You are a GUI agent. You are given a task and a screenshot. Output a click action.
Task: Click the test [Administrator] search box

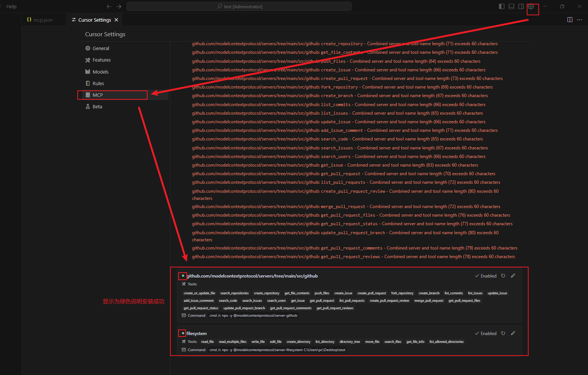(x=239, y=6)
